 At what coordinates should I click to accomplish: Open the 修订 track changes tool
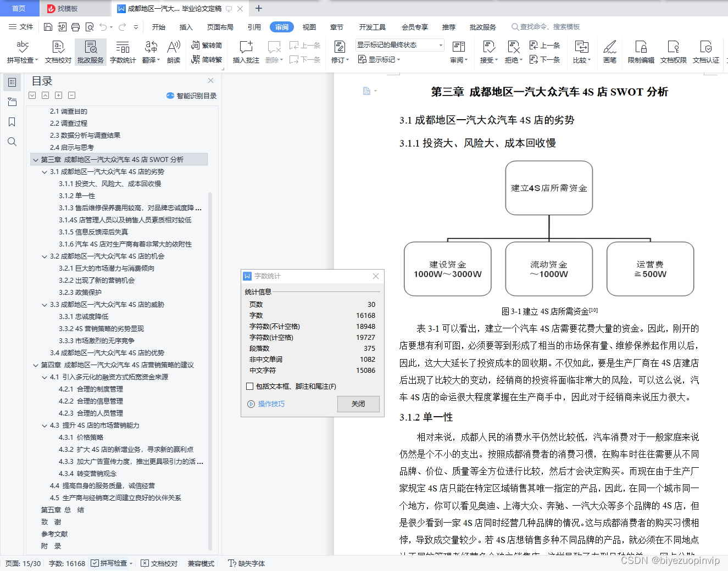(x=340, y=52)
